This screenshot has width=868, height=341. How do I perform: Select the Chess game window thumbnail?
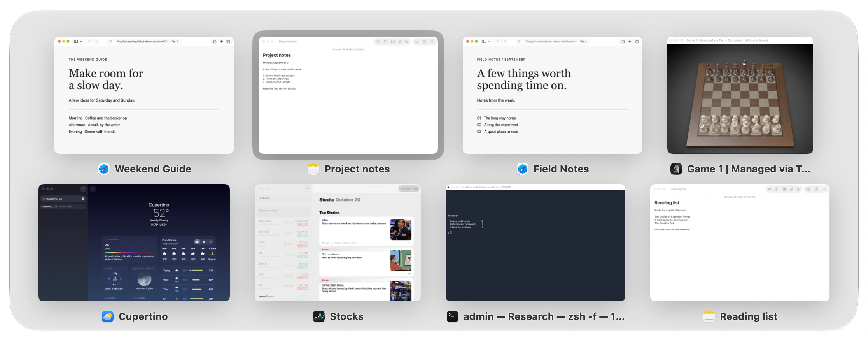pyautogui.click(x=740, y=95)
